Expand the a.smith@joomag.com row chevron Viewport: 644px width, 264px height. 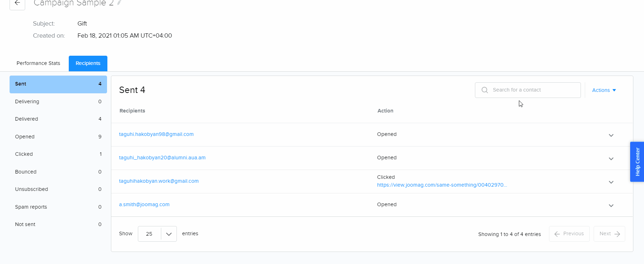[x=611, y=205]
